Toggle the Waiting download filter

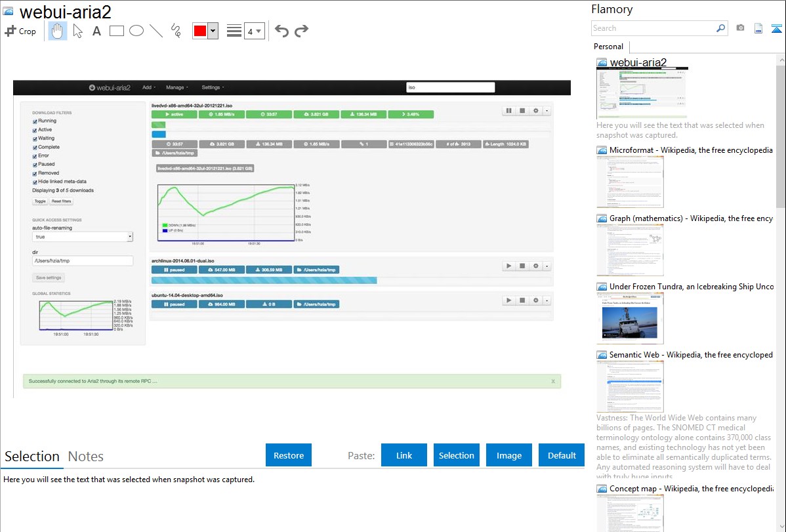pyautogui.click(x=35, y=138)
